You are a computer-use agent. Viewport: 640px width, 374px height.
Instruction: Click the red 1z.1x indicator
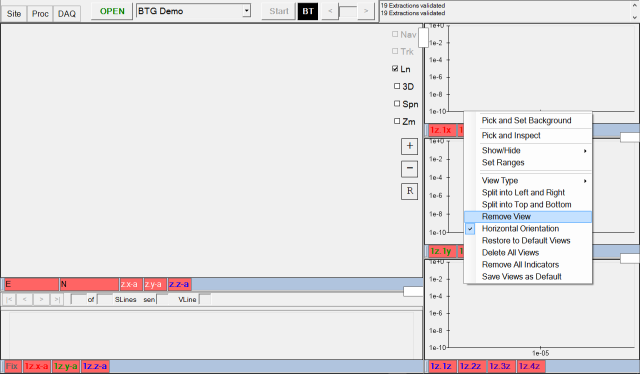click(441, 130)
